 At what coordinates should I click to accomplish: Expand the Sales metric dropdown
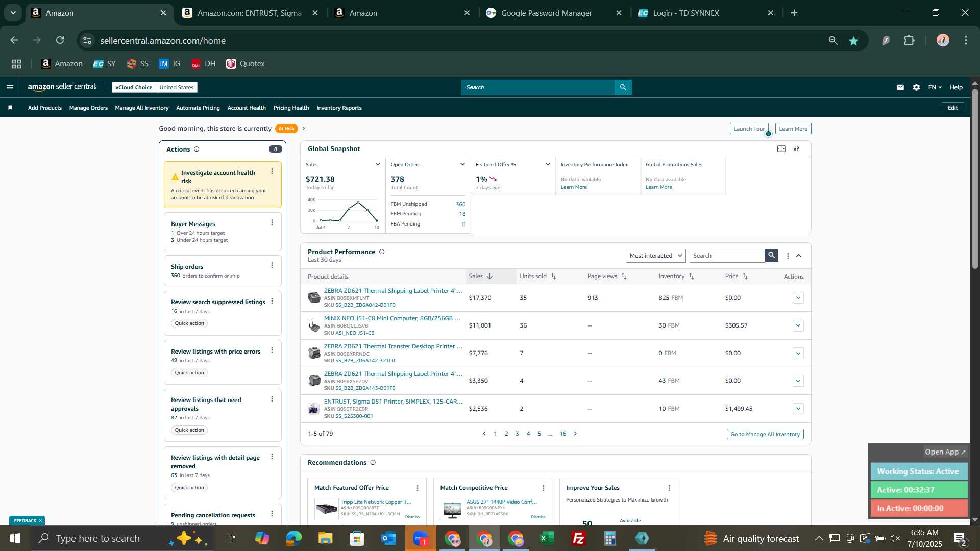[378, 165]
